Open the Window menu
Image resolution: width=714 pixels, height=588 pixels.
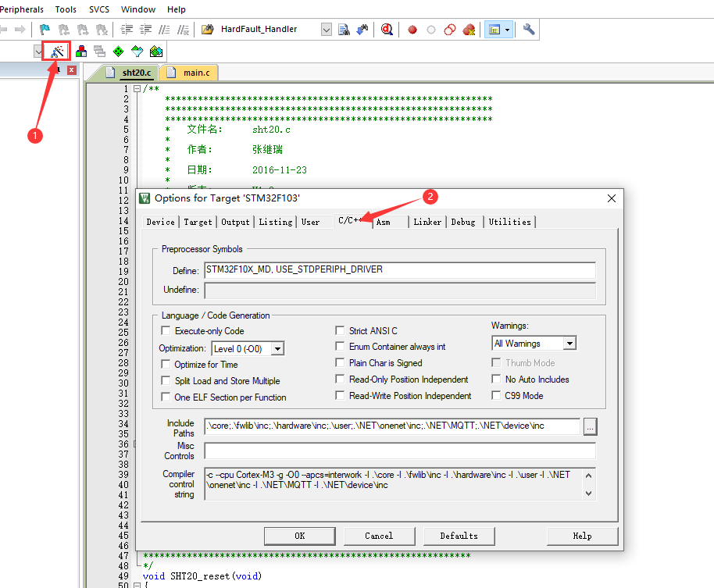pos(138,9)
